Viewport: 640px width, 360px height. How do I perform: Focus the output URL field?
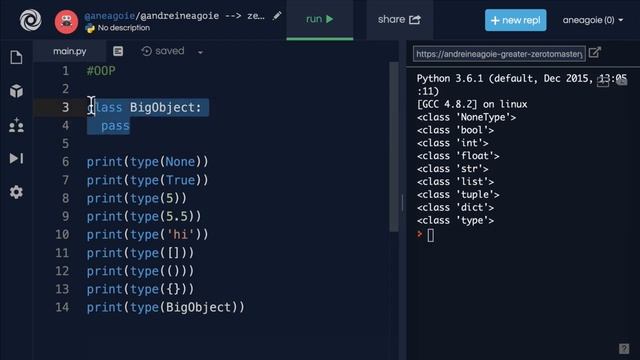point(499,54)
